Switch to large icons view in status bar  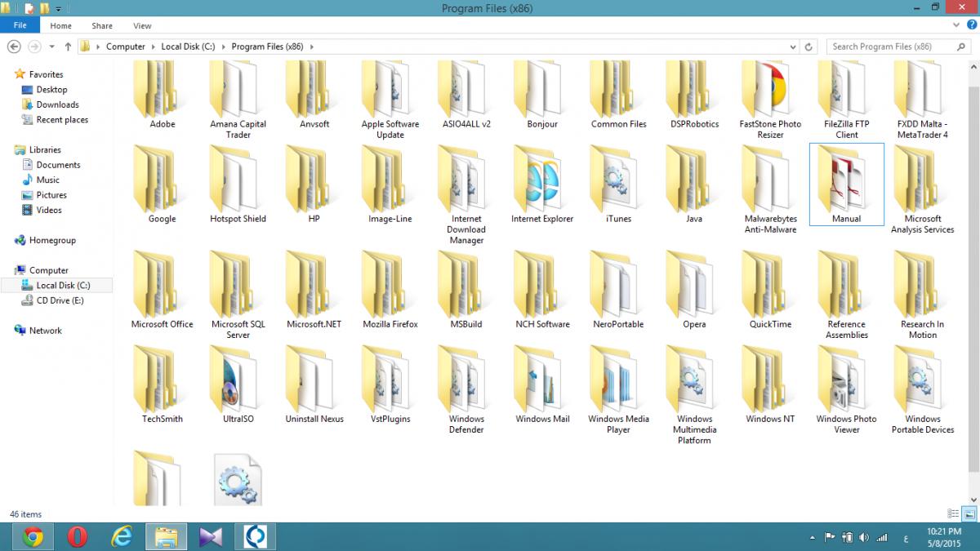[969, 514]
